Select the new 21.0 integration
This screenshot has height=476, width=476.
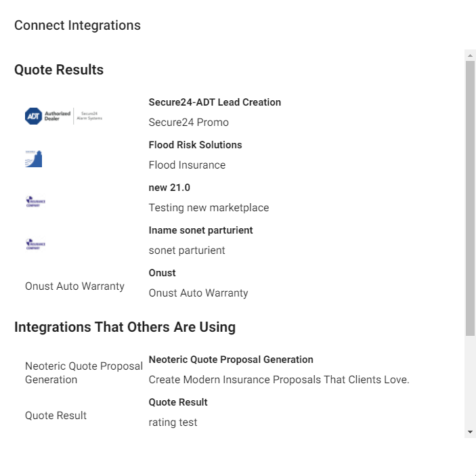coord(169,188)
